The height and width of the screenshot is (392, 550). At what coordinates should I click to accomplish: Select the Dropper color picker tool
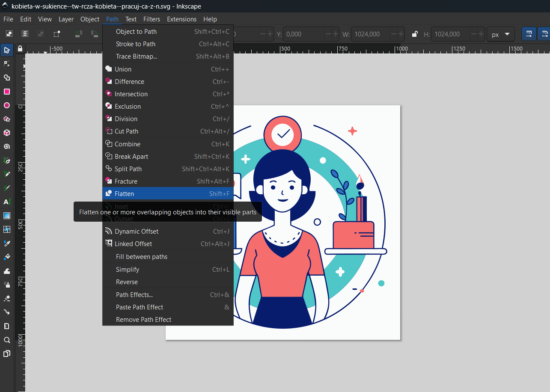click(7, 243)
